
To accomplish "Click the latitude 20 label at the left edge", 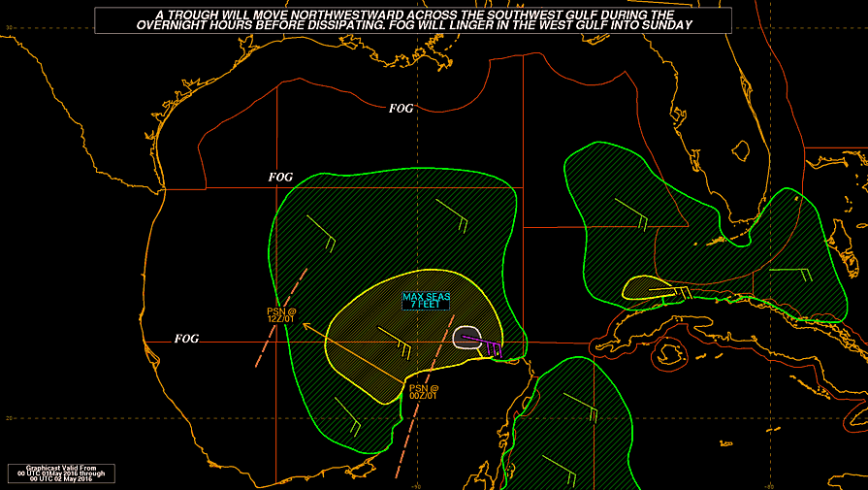I will [x=9, y=418].
